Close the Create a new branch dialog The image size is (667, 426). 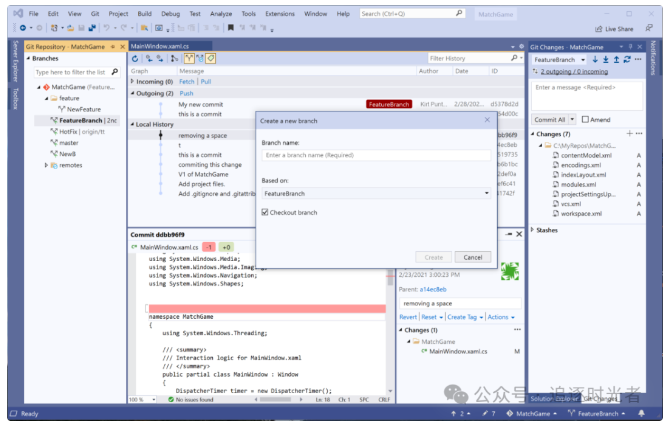click(487, 120)
